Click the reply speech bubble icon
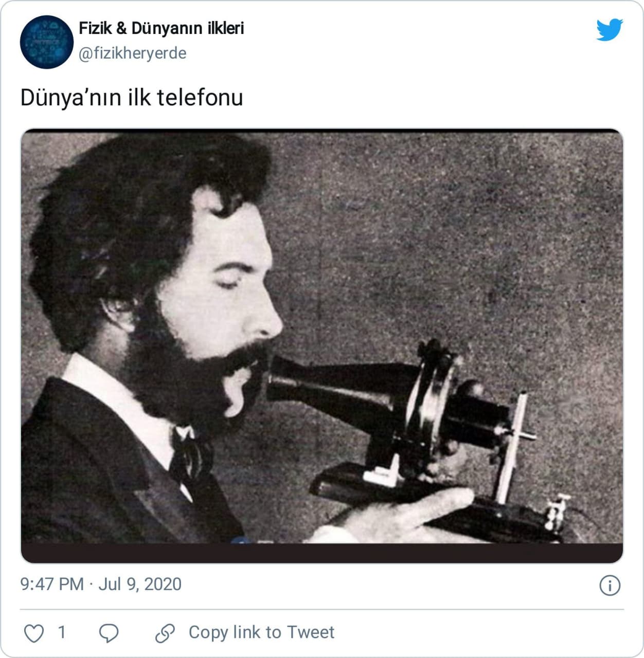This screenshot has width=644, height=658. [x=109, y=633]
